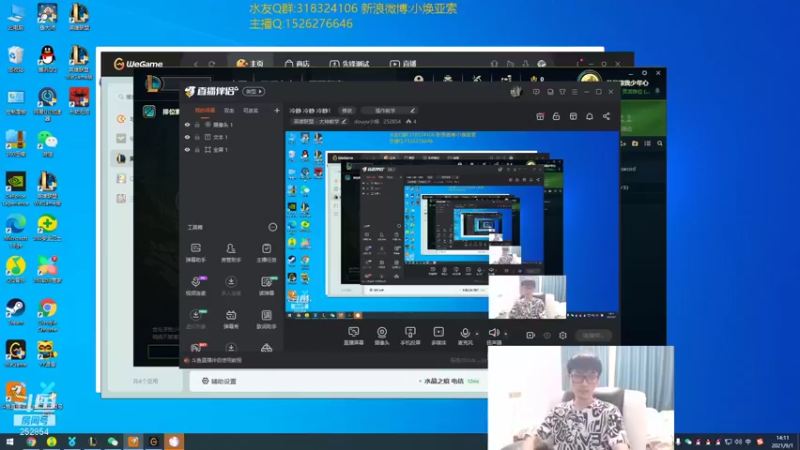Add a 多媒体 multimedia source

pyautogui.click(x=438, y=336)
